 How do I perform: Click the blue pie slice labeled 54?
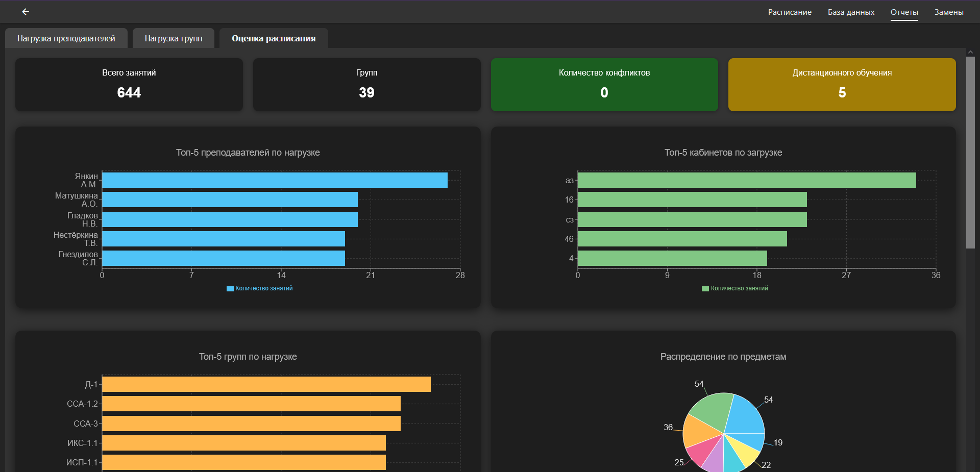[x=745, y=413]
